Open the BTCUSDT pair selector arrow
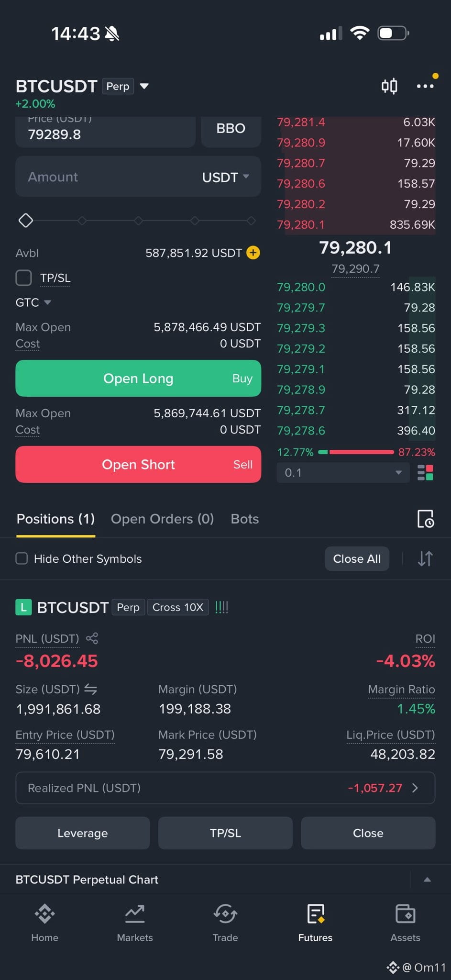Image resolution: width=451 pixels, height=980 pixels. pyautogui.click(x=144, y=86)
